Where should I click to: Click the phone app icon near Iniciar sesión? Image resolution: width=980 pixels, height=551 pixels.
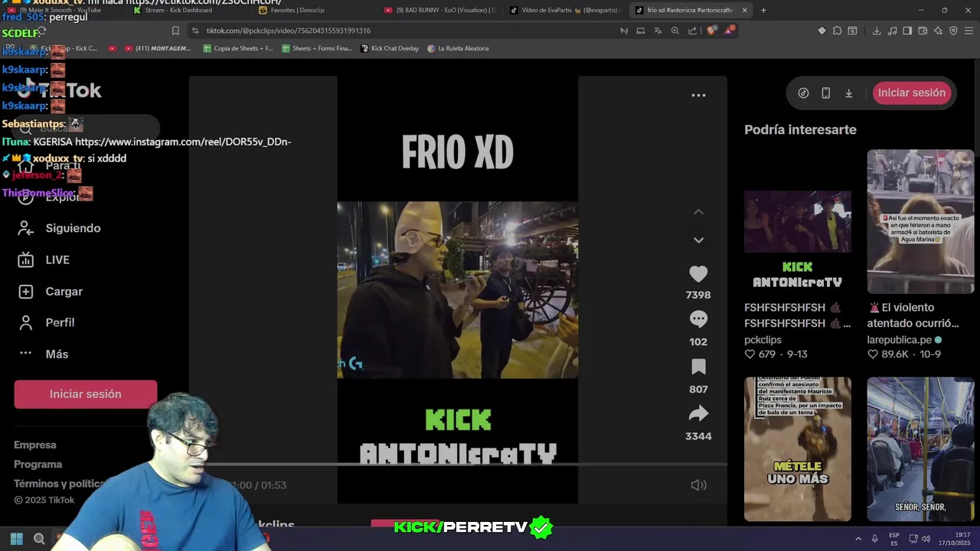pyautogui.click(x=825, y=93)
